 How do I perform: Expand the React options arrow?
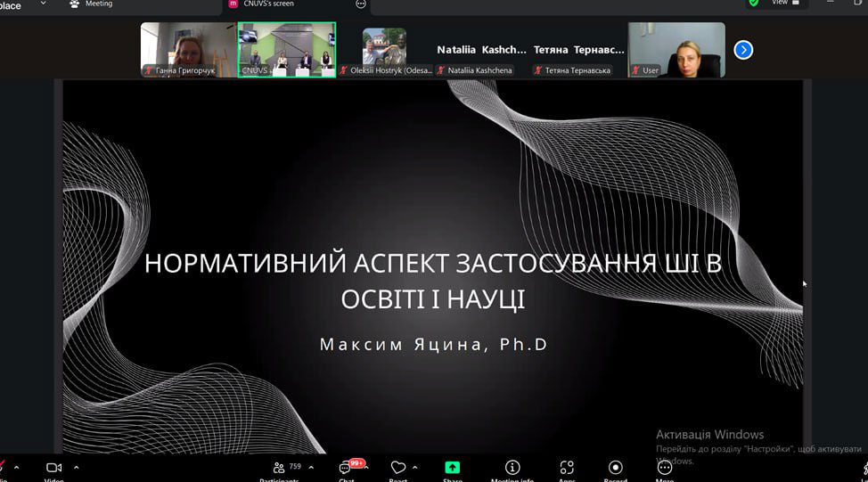coord(415,467)
